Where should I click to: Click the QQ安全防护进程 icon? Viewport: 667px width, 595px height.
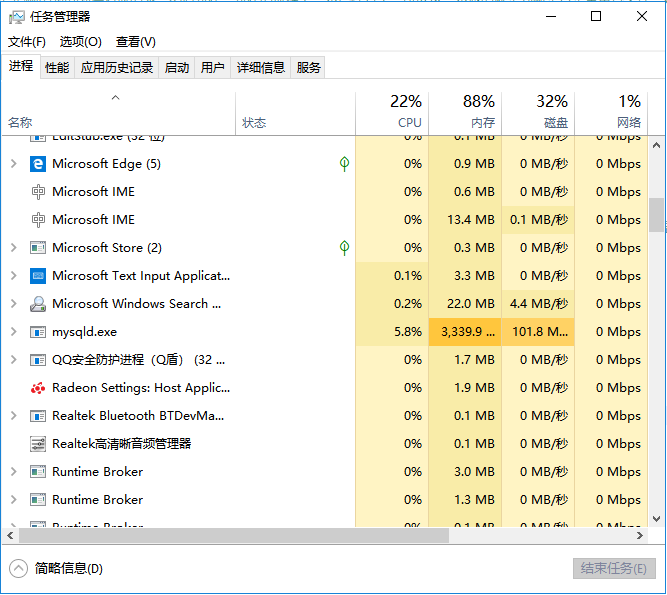coord(38,360)
